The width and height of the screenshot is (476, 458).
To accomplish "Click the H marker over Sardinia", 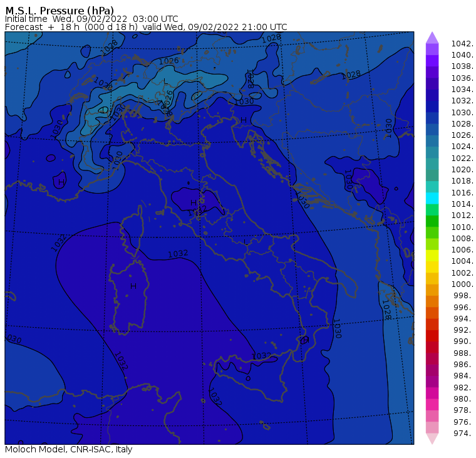I will [133, 286].
